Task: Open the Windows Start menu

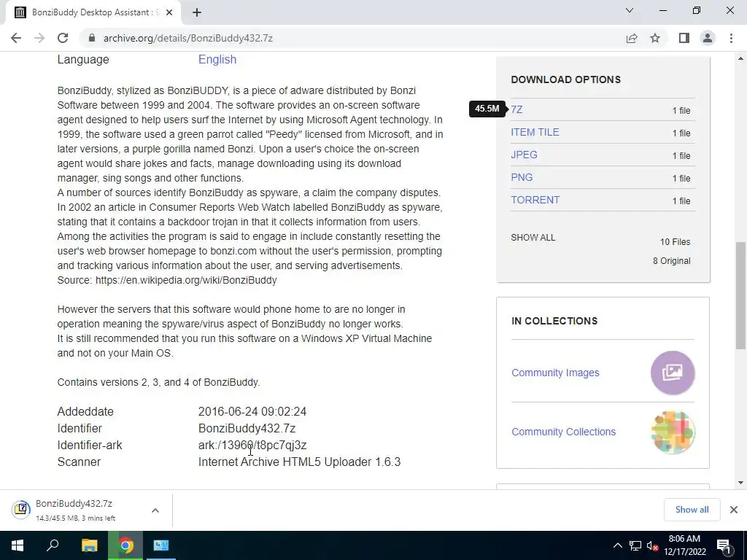Action: point(18,545)
